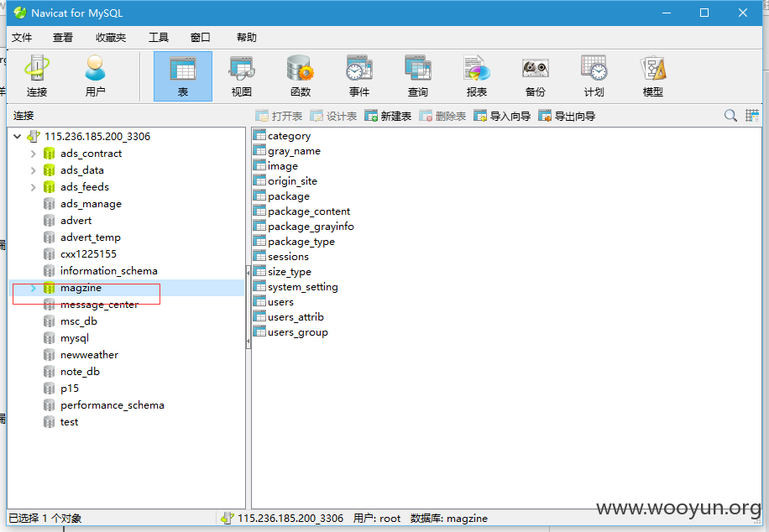Viewport: 769px width, 532px height.
Task: Open the 报表 (Report) toolbar icon
Action: [x=477, y=76]
